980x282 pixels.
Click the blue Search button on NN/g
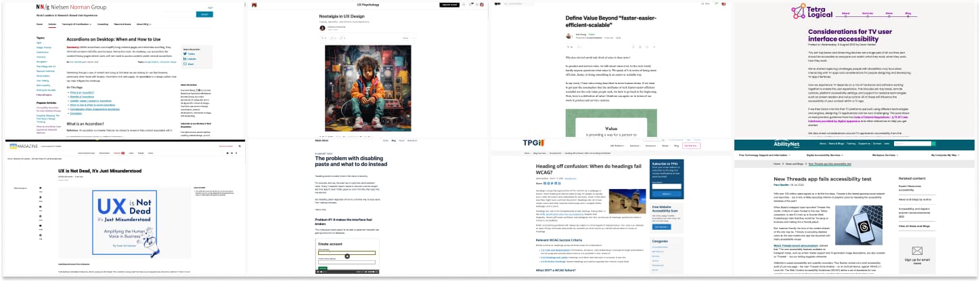tap(204, 14)
